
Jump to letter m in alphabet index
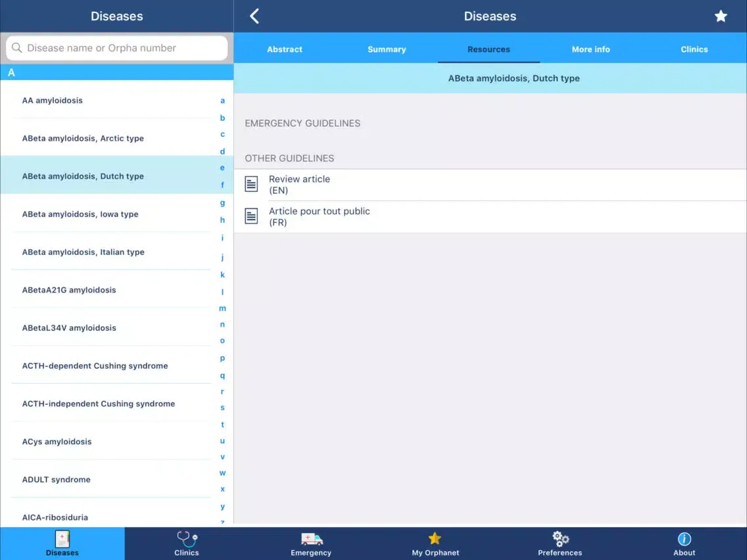[x=222, y=308]
